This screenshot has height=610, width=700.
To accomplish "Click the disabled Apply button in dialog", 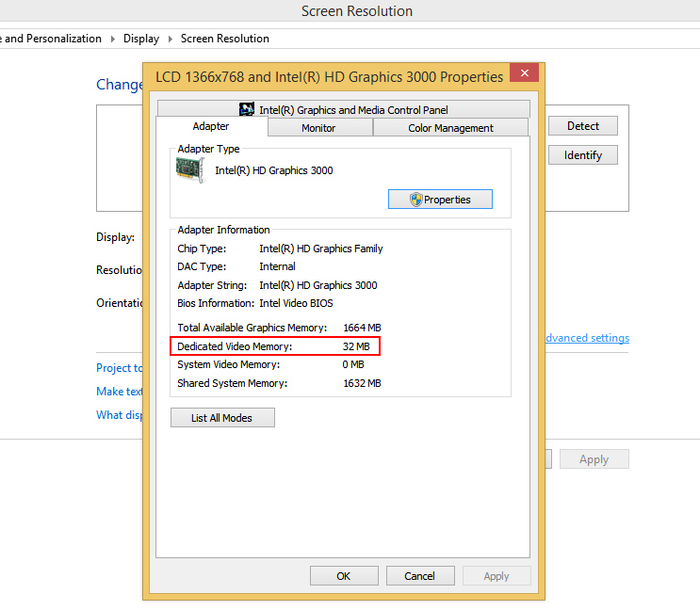I will 497,576.
